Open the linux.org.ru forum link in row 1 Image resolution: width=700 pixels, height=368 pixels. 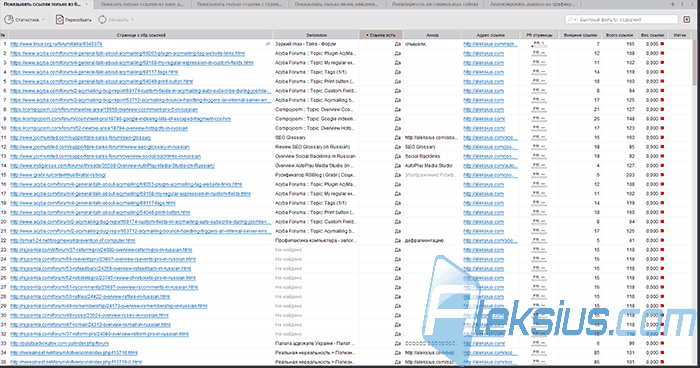point(56,44)
